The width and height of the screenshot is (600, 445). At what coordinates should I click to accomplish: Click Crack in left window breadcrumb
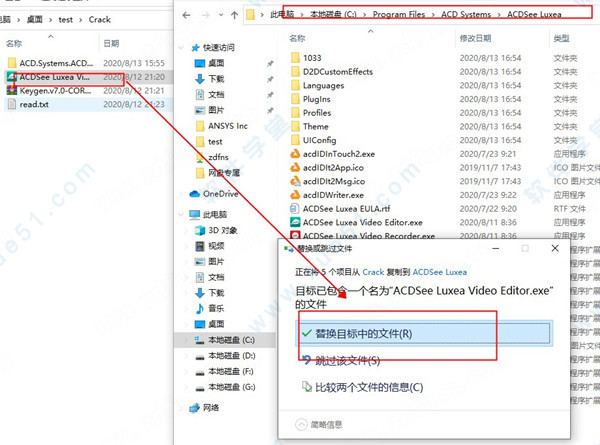click(x=99, y=20)
